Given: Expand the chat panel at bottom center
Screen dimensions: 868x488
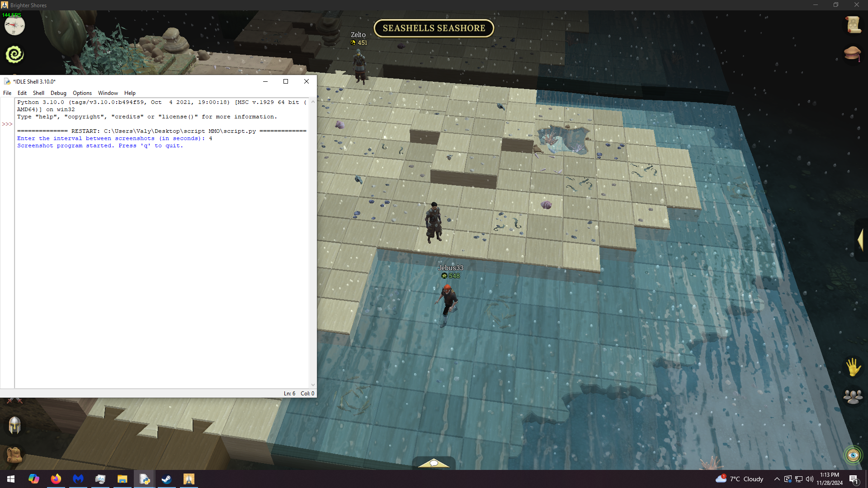Looking at the screenshot, I should pyautogui.click(x=434, y=463).
